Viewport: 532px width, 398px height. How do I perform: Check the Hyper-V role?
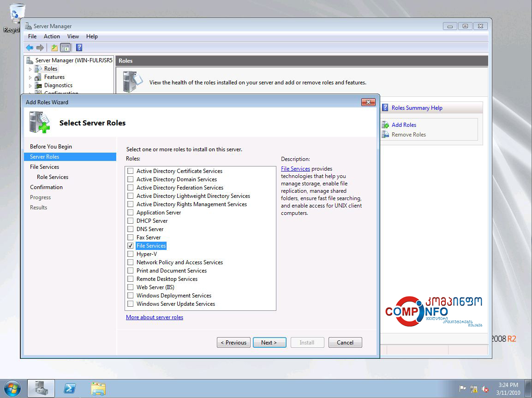click(130, 254)
